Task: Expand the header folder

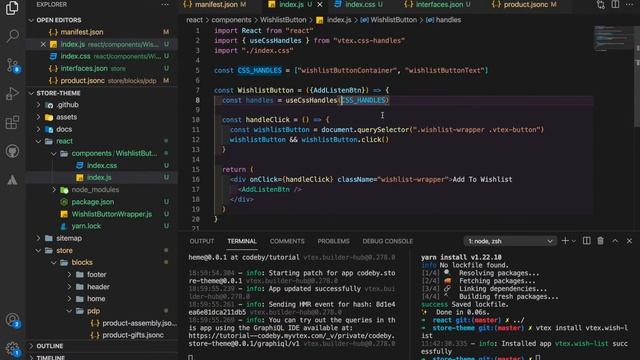Action: click(x=102, y=287)
